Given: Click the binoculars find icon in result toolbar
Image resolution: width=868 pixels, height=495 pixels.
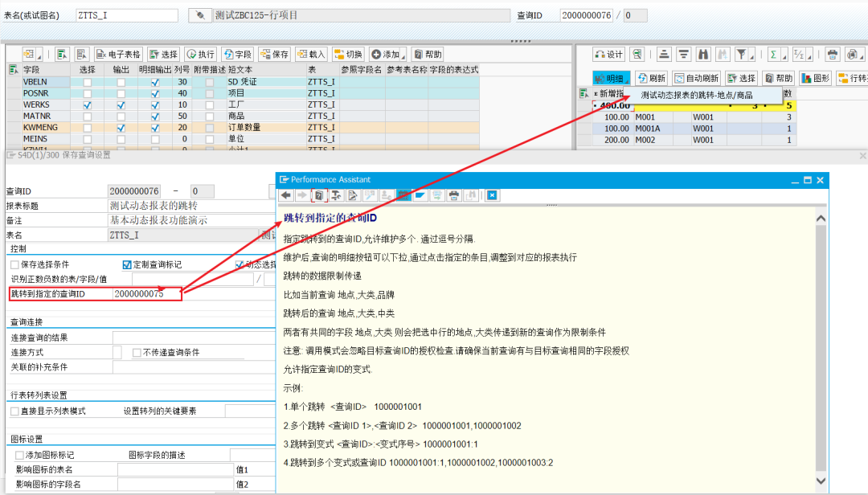Looking at the screenshot, I should pos(703,55).
